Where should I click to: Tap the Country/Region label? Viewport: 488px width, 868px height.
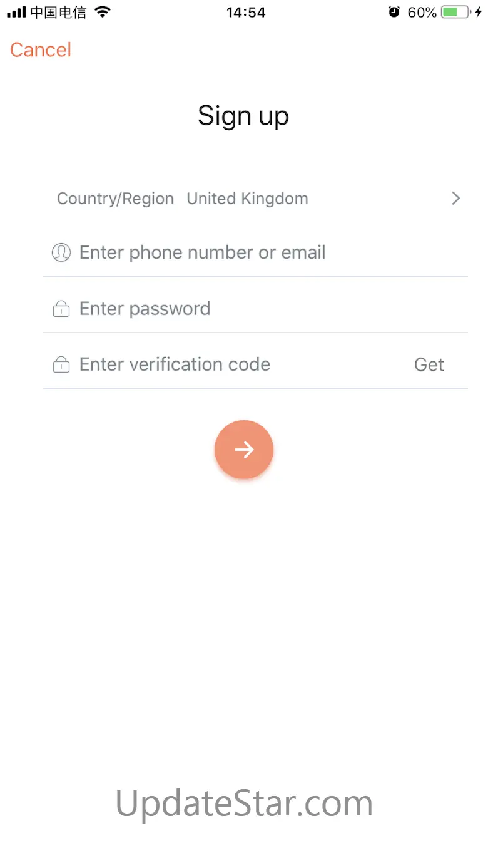(115, 199)
